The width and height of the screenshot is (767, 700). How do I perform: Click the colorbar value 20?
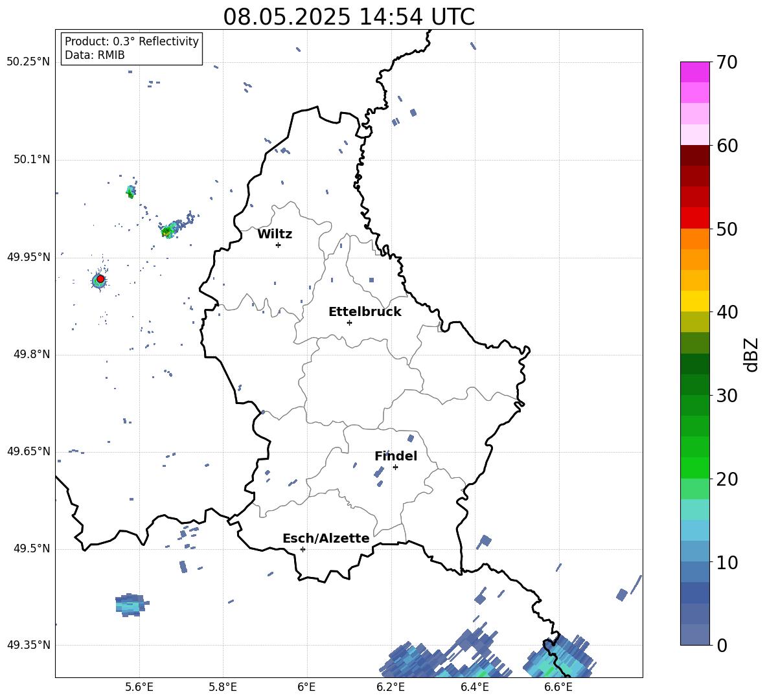tap(727, 479)
